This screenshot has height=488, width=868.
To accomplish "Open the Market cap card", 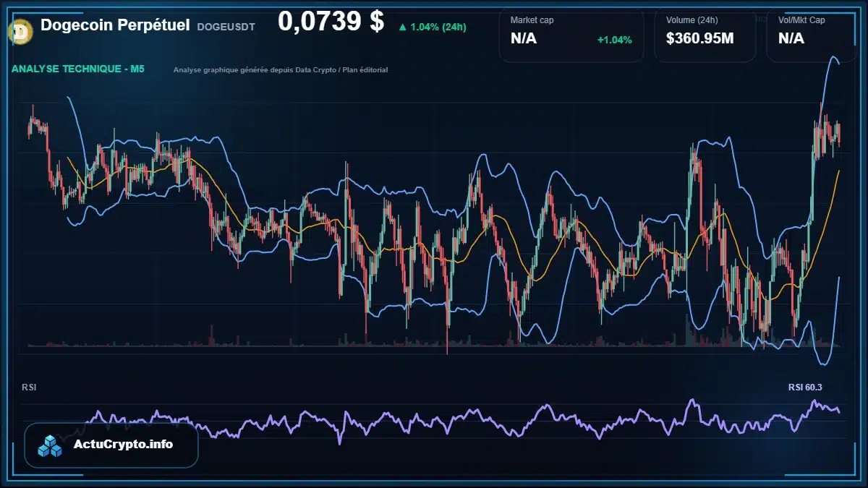I will (571, 35).
